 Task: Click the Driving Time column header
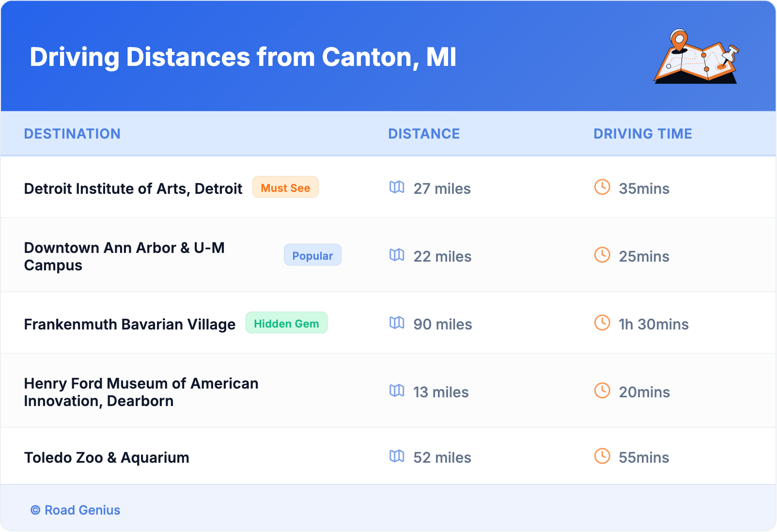click(642, 134)
